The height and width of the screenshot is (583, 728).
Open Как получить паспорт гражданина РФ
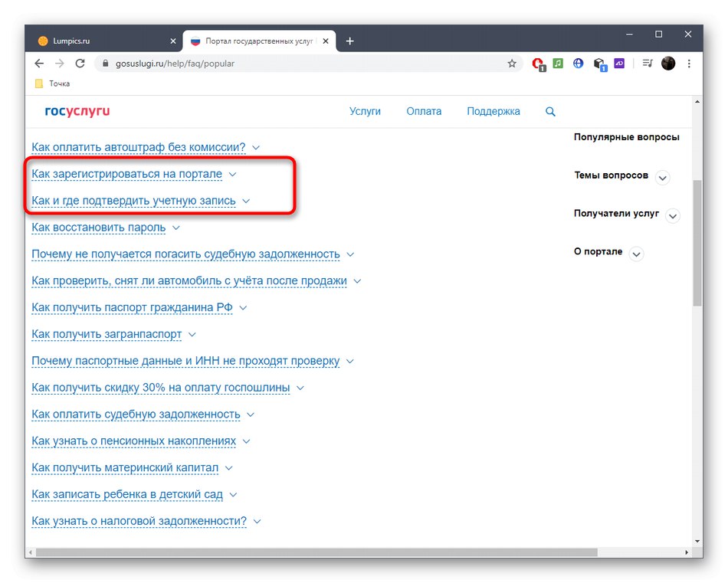132,308
